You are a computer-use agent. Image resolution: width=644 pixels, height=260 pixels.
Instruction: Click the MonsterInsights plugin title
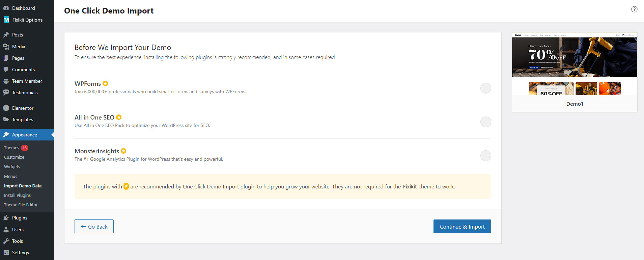tap(97, 151)
